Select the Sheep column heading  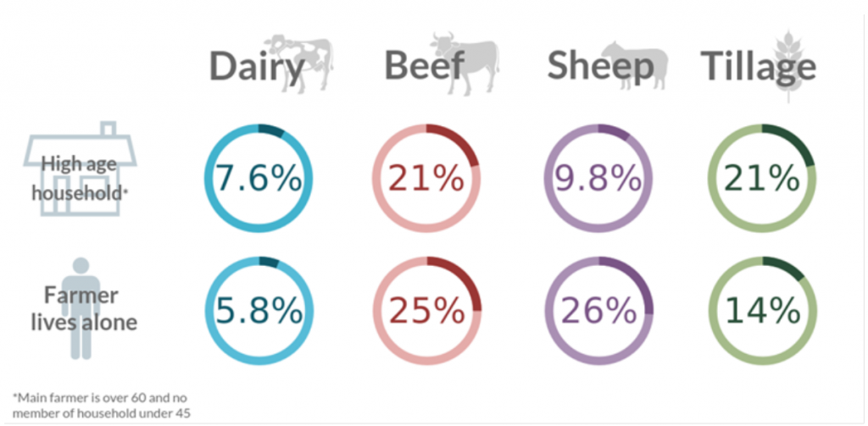[x=599, y=68]
